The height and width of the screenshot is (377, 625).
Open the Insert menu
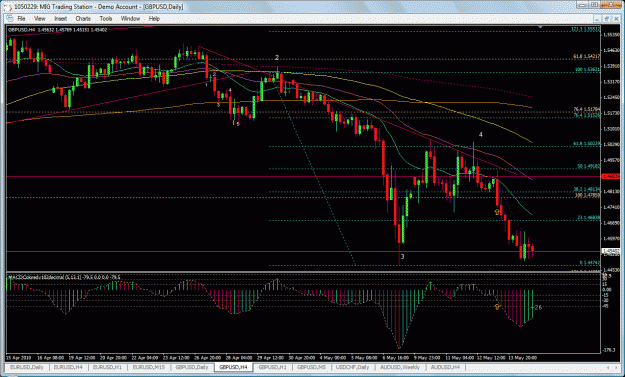pyautogui.click(x=61, y=19)
